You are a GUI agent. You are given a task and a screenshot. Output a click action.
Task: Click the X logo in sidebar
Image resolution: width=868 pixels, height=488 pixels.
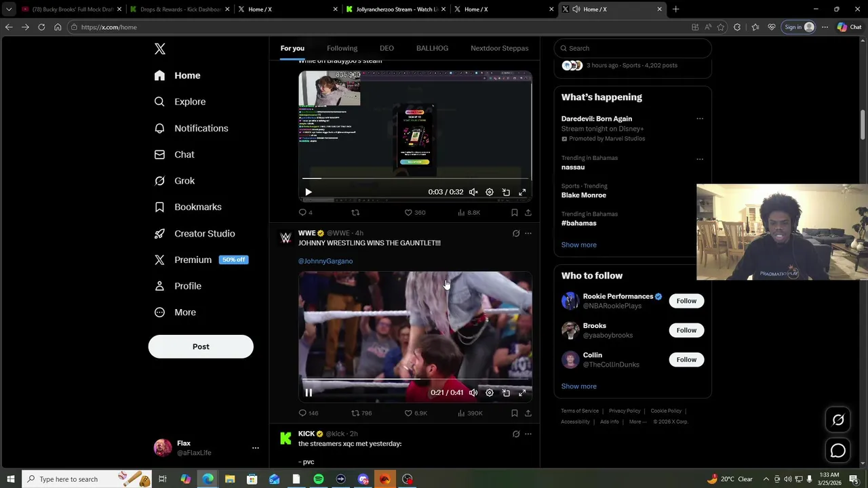160,49
